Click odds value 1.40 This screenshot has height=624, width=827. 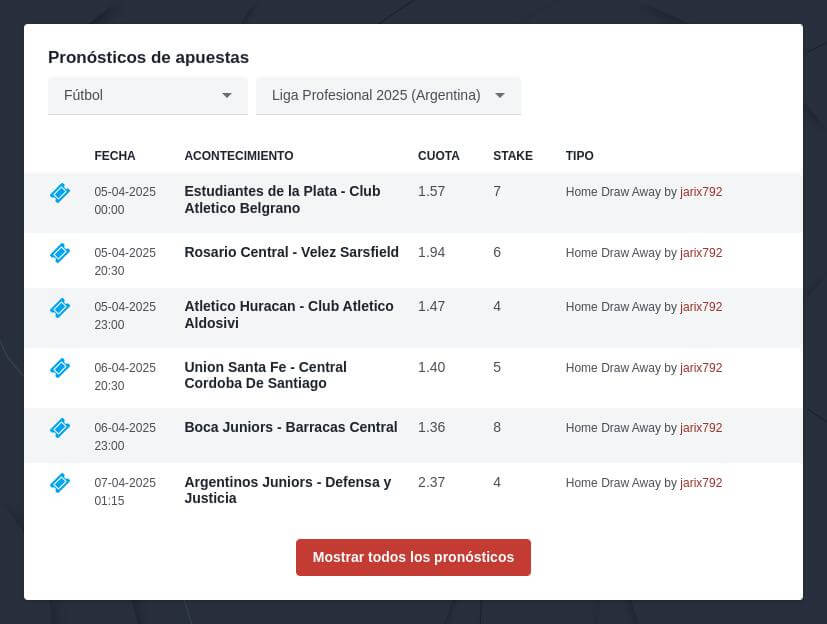(431, 367)
